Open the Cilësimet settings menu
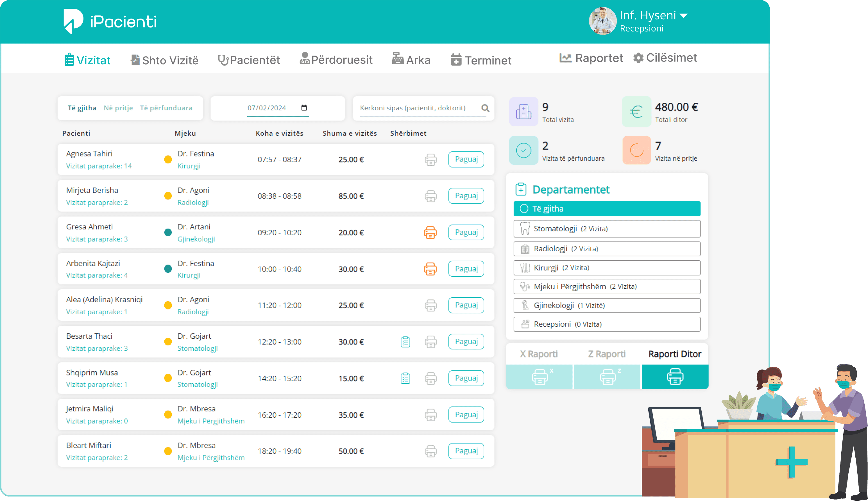Screen dimensions: 868x501 click(665, 58)
